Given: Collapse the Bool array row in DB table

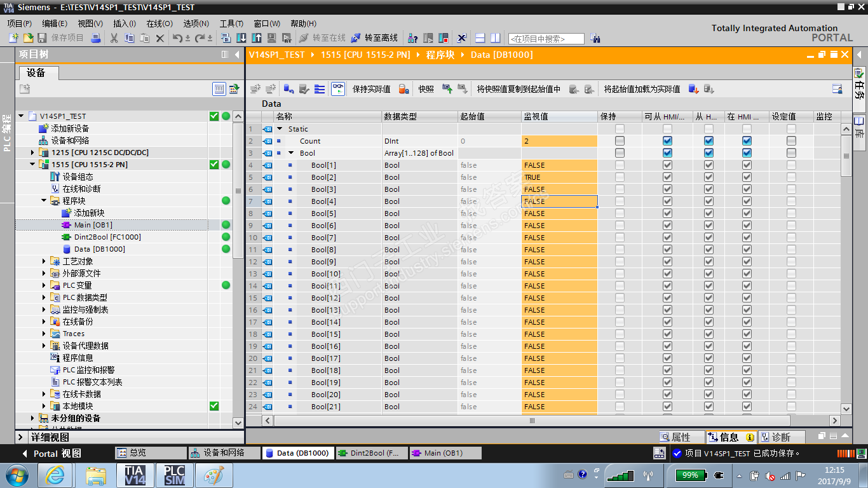Looking at the screenshot, I should tap(291, 153).
